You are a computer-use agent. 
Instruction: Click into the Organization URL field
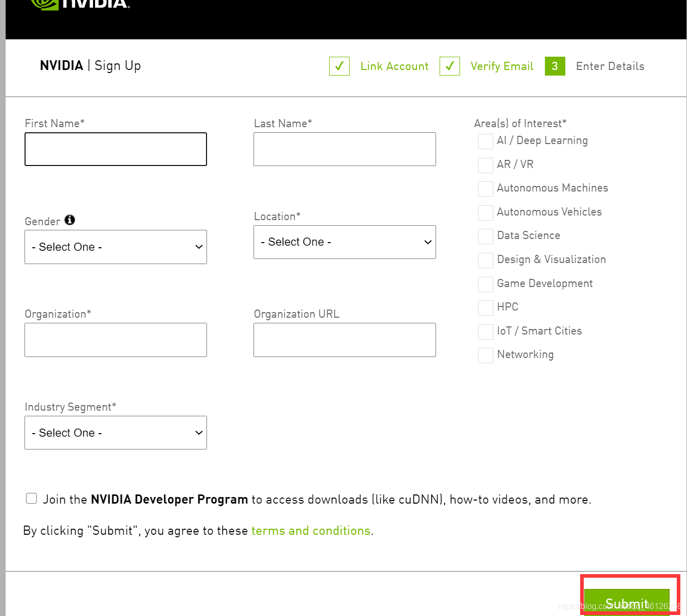pos(345,340)
